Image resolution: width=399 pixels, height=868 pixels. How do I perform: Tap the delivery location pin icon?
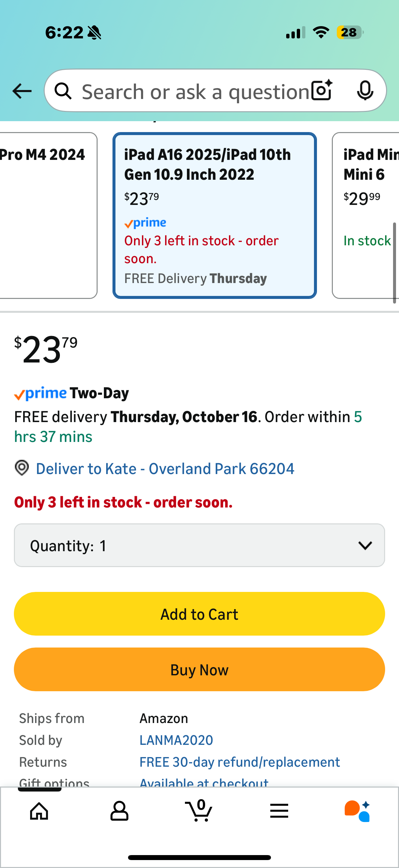(x=22, y=468)
